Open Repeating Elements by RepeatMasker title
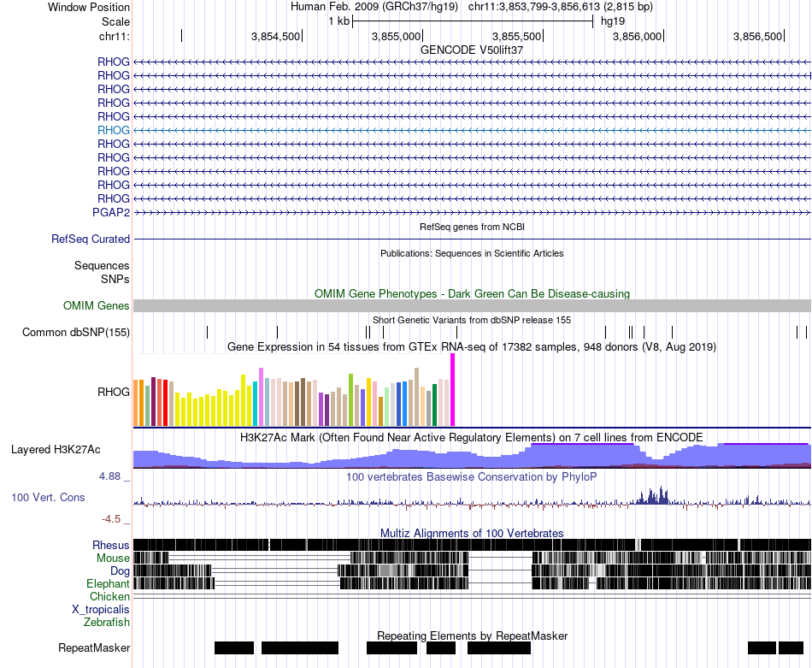The width and height of the screenshot is (812, 668). point(472,635)
